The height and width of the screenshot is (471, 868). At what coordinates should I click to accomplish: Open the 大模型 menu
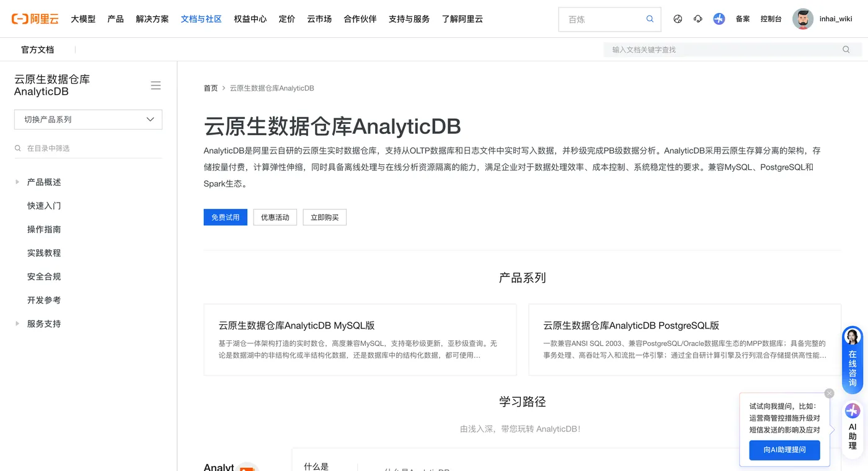83,19
